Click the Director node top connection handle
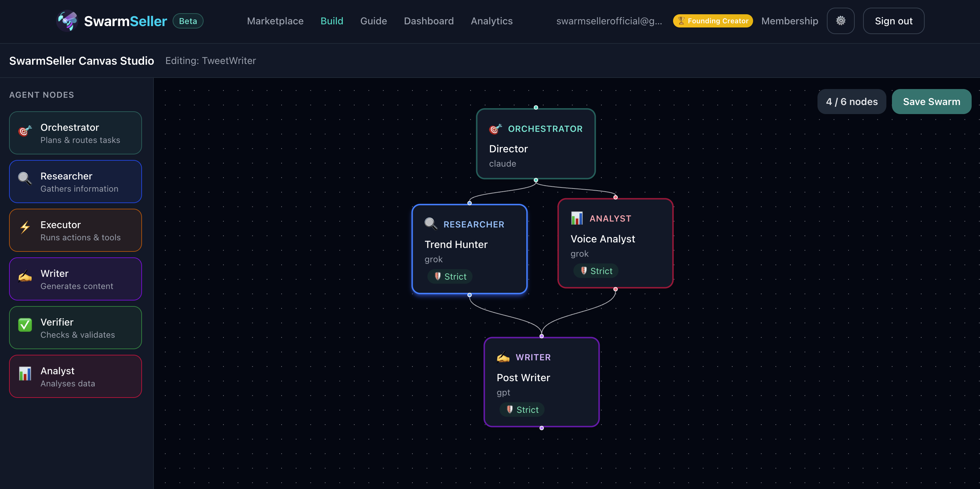 point(536,107)
